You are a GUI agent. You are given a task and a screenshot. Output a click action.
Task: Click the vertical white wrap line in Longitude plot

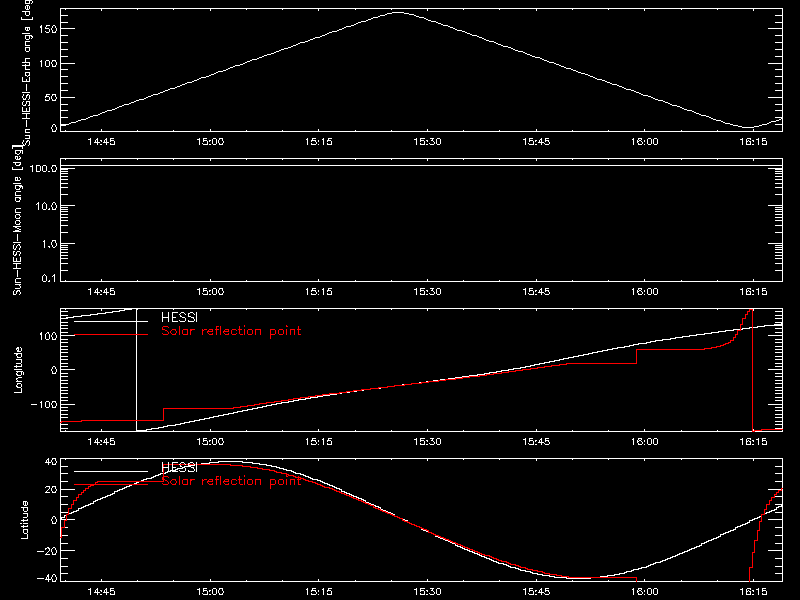click(136, 370)
